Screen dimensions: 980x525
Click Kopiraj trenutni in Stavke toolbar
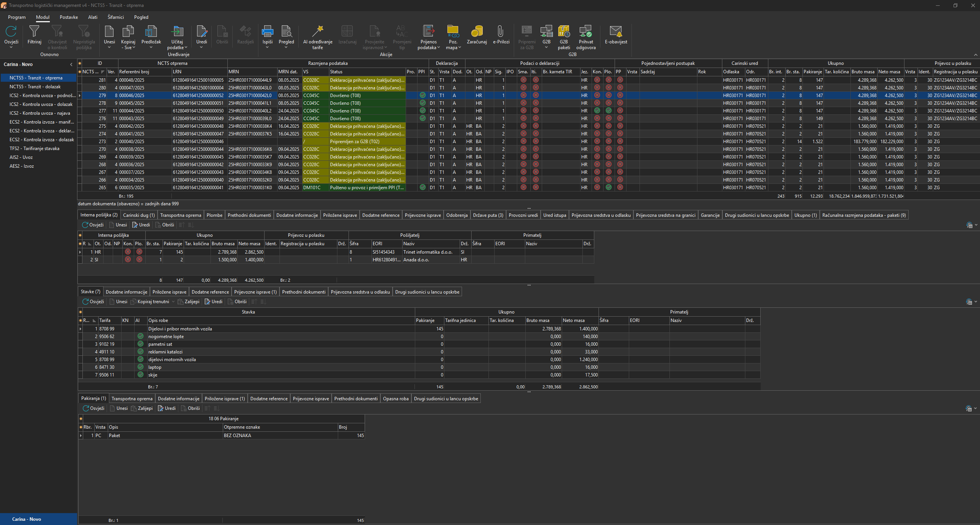point(150,302)
